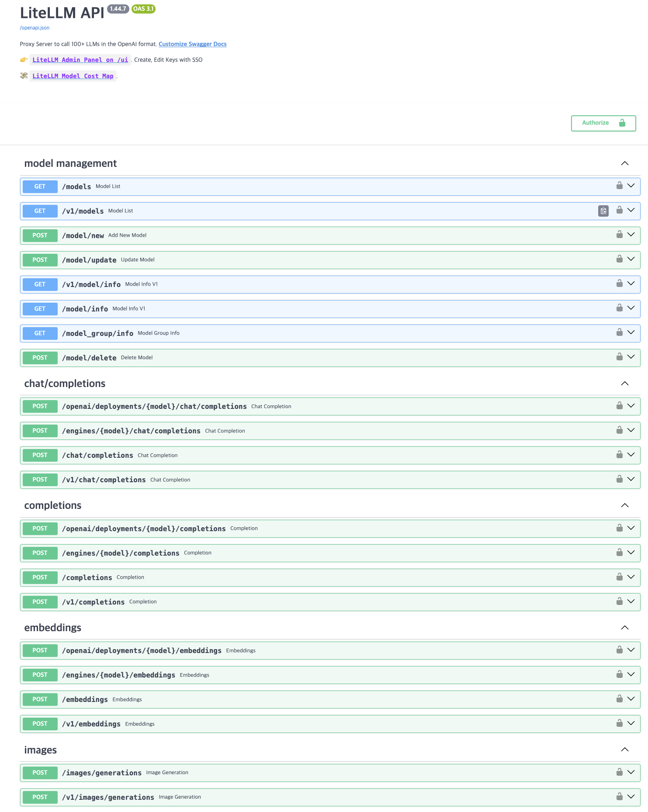Viewport: 648px width, 812px height.
Task: Expand the POST /model/delete operation chevron
Action: click(x=631, y=357)
